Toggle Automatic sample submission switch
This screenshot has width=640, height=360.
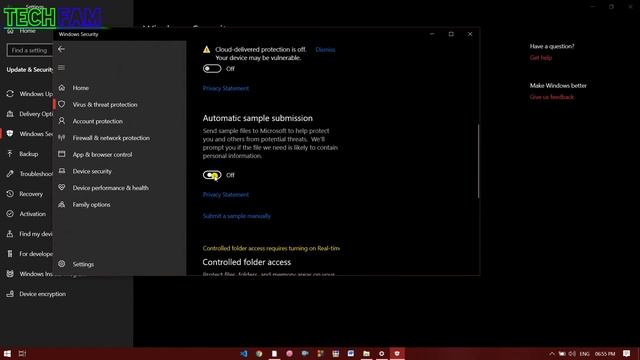(212, 175)
